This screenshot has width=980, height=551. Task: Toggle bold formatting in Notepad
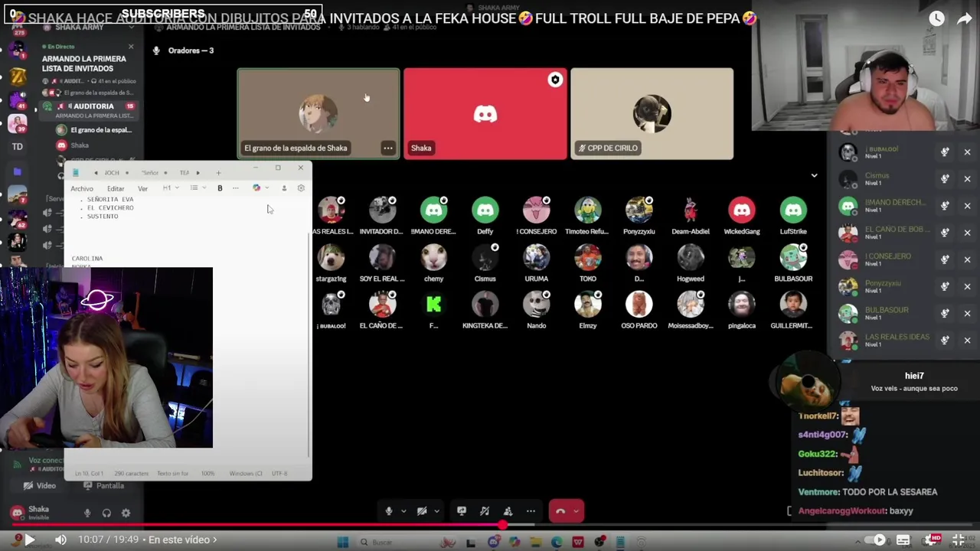[x=220, y=188]
